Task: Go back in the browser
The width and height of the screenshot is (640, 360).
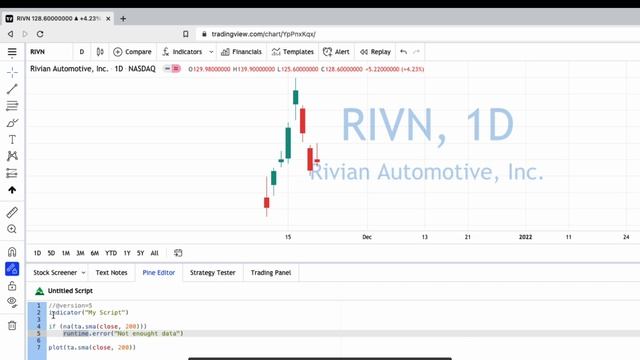Action: point(11,34)
